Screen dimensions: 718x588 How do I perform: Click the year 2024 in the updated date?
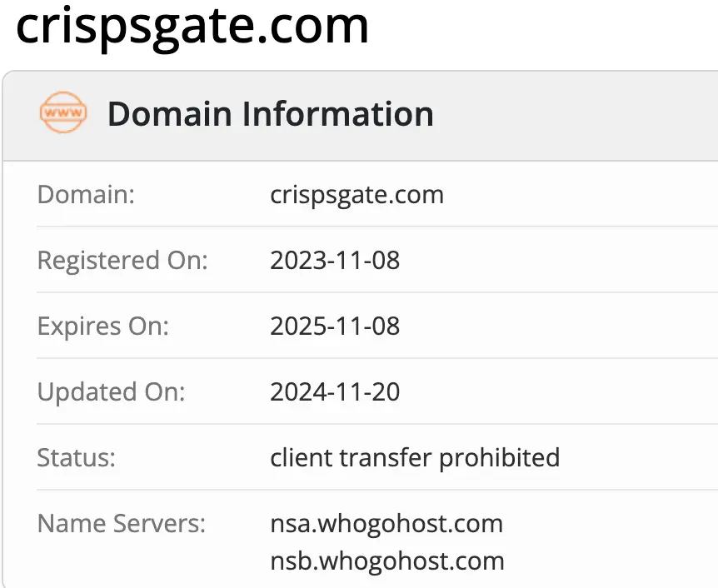tap(293, 391)
